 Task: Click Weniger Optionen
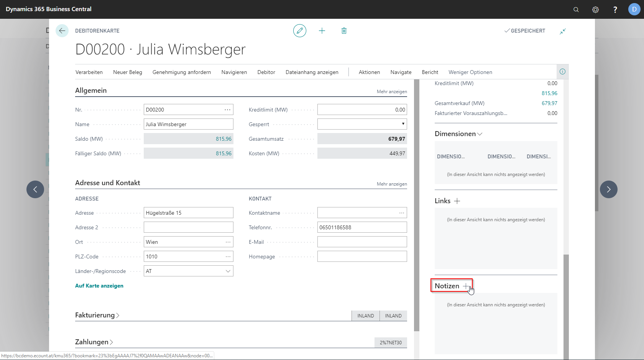click(470, 72)
